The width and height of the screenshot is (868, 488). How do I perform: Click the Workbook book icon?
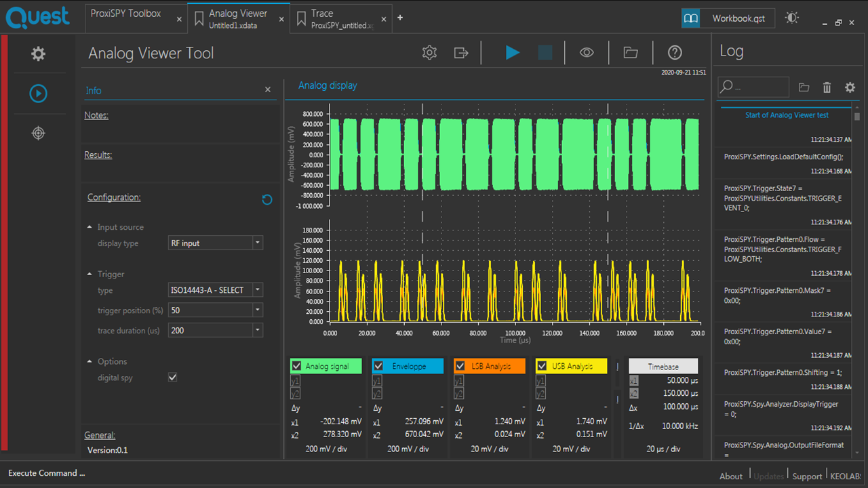coord(691,18)
